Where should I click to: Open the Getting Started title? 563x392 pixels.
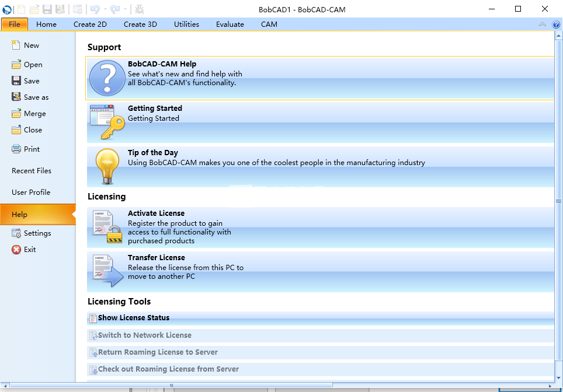155,108
